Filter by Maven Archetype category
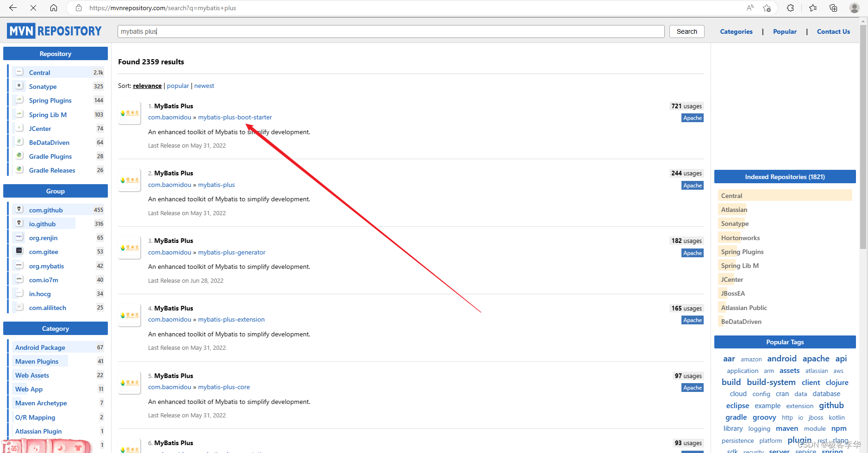The height and width of the screenshot is (453, 868). [41, 403]
